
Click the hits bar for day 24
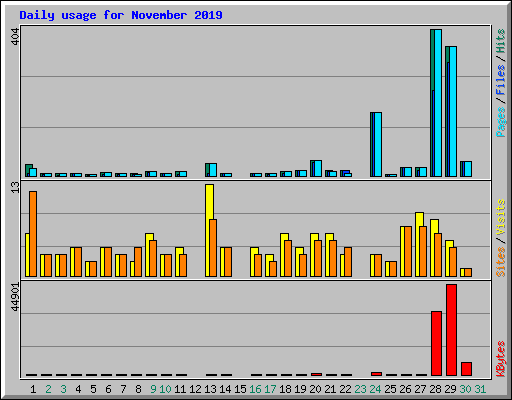(x=372, y=144)
